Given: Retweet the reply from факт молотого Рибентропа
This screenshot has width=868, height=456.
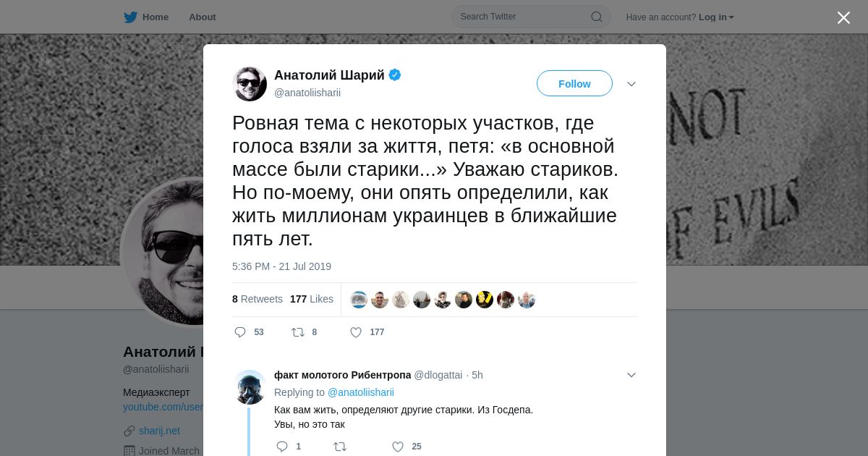Looking at the screenshot, I should coord(340,447).
